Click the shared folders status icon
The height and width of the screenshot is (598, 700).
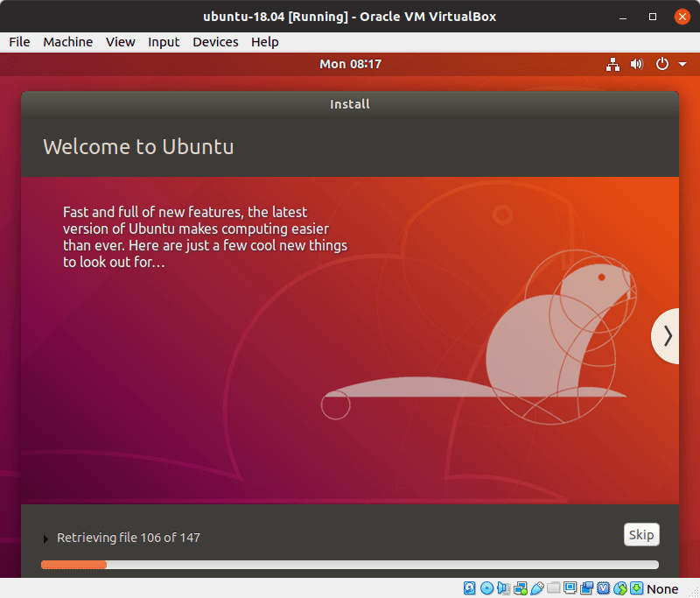[553, 587]
